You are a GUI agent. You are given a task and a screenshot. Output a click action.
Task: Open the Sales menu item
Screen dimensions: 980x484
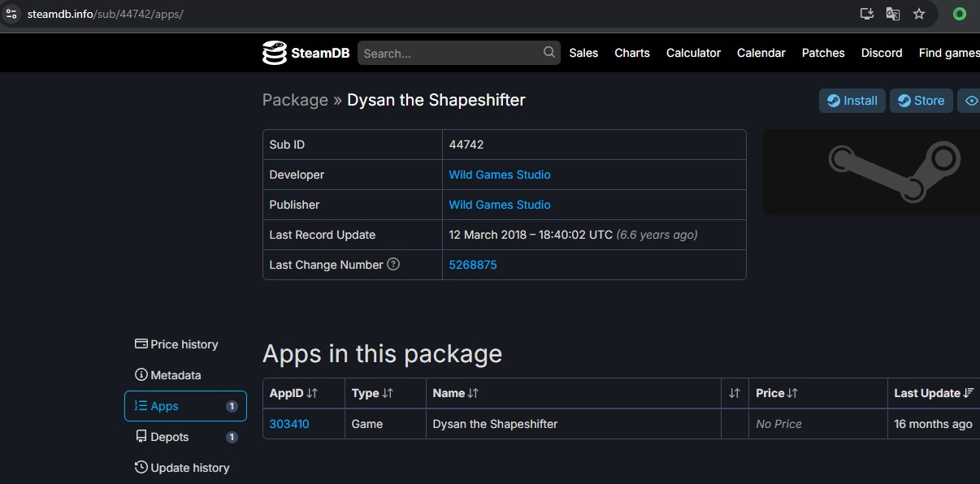583,53
